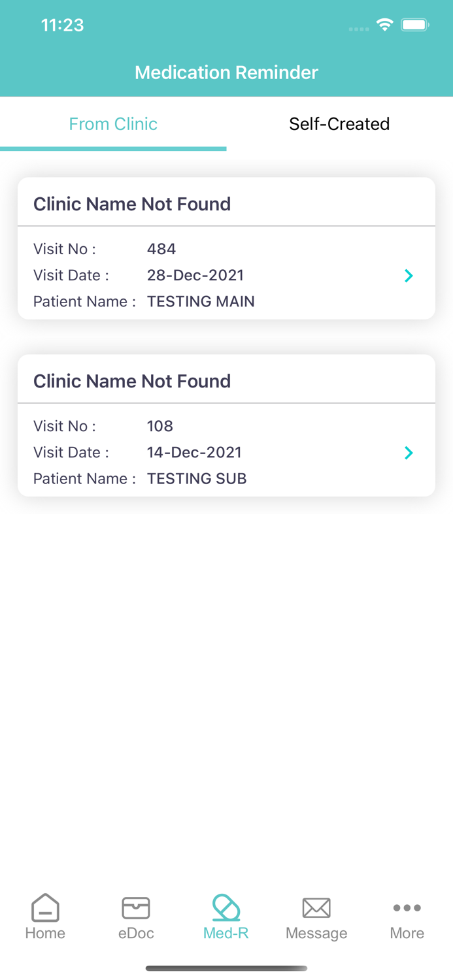Tap the Clinic Name Not Found heading
Screen dimensions: 453x980
pyautogui.click(x=132, y=204)
